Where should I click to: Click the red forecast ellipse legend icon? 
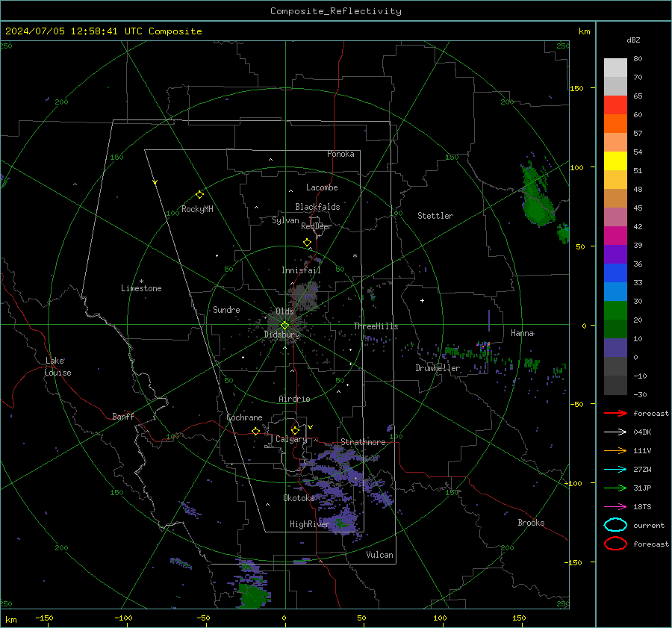[615, 544]
